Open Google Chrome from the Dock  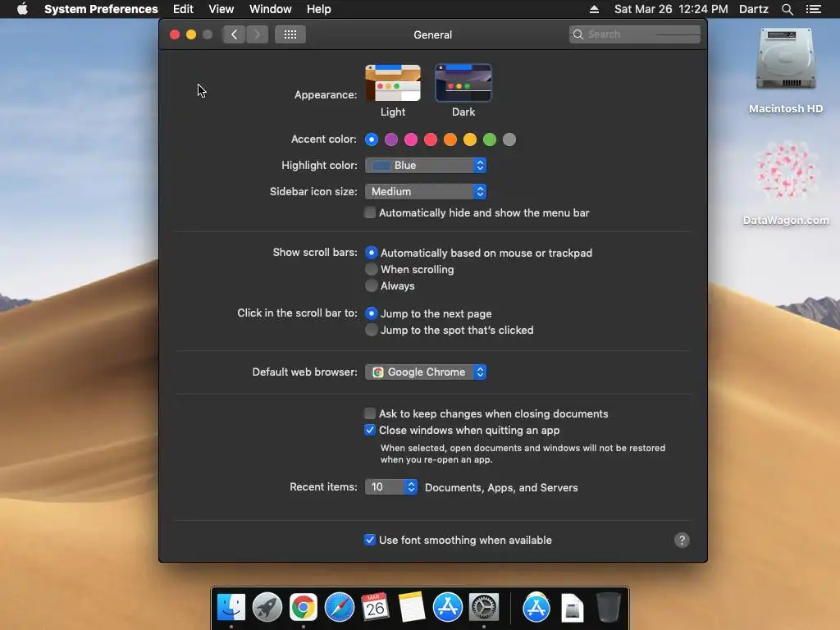pyautogui.click(x=304, y=608)
